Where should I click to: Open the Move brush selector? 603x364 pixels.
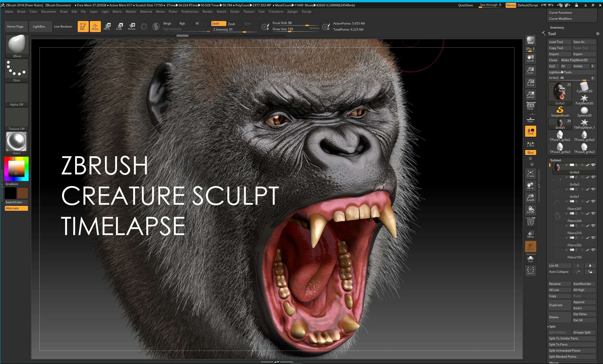(17, 46)
